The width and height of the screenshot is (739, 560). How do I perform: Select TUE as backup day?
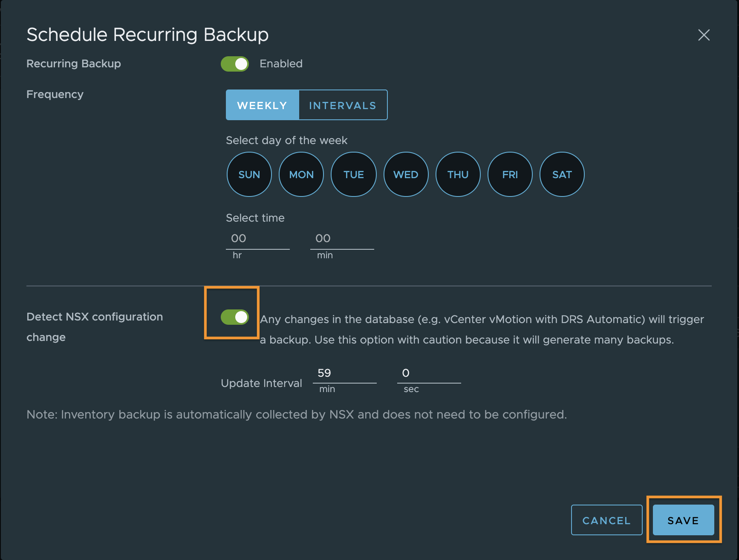tap(353, 174)
